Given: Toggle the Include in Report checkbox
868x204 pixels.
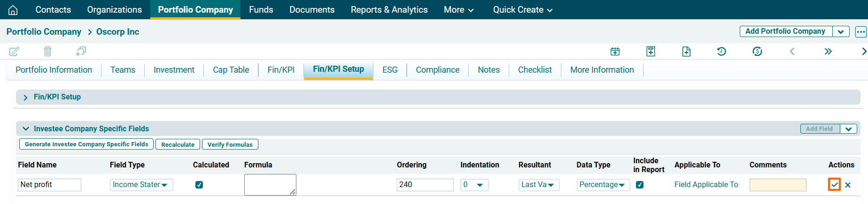Looking at the screenshot, I should 639,185.
